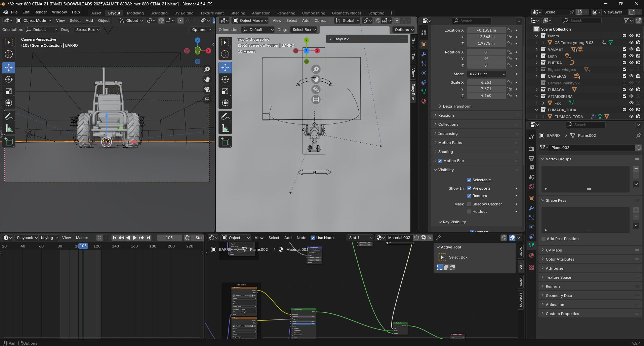This screenshot has width=644, height=346.
Task: Open Render properties tab in lower editor
Action: point(531,149)
